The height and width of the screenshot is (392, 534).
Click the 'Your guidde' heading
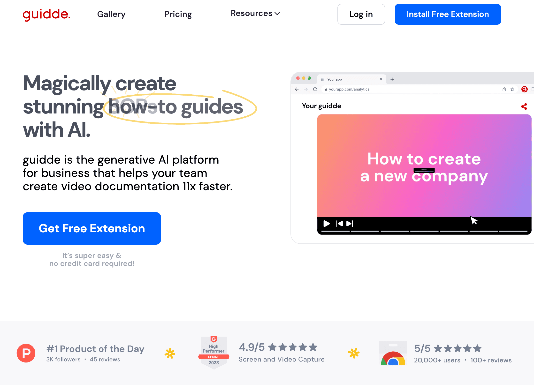(x=321, y=106)
